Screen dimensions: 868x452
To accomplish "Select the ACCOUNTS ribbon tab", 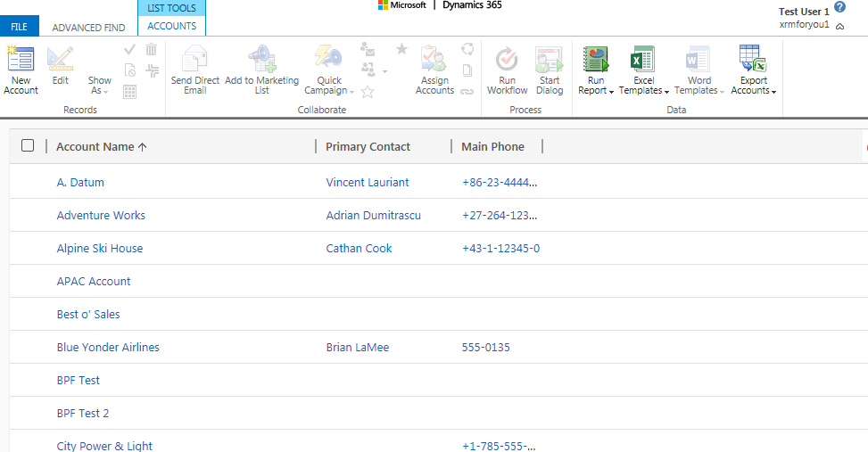I will (171, 26).
